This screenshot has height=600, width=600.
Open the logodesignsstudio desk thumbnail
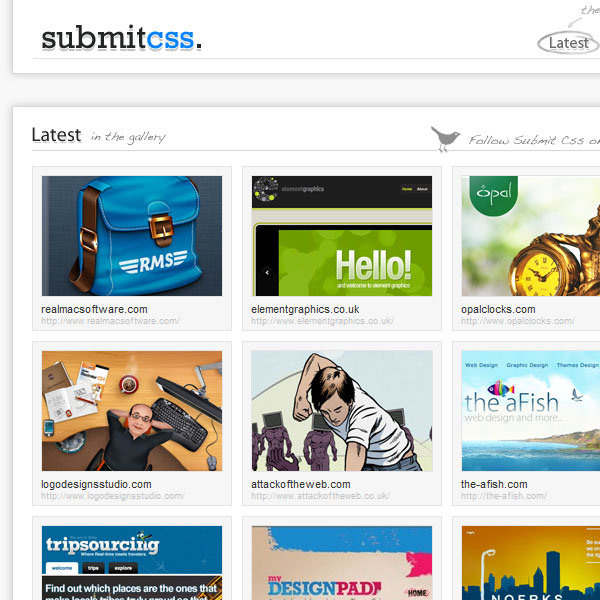coord(132,411)
